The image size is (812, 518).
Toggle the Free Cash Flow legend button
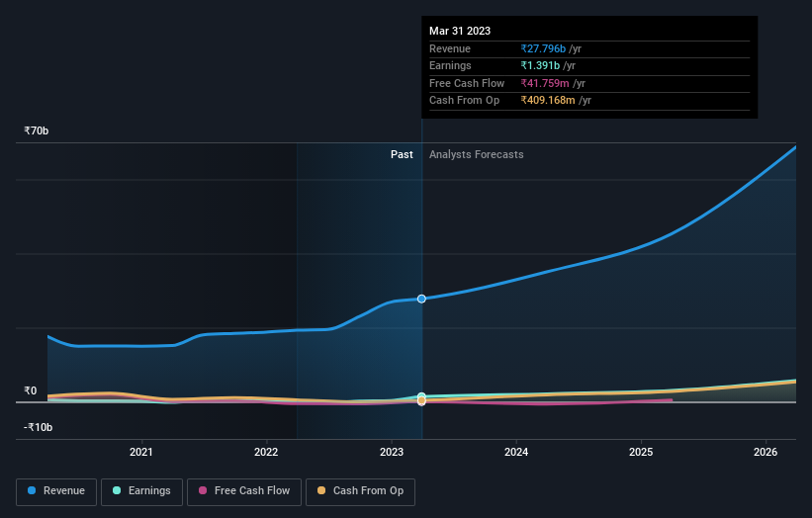244,491
